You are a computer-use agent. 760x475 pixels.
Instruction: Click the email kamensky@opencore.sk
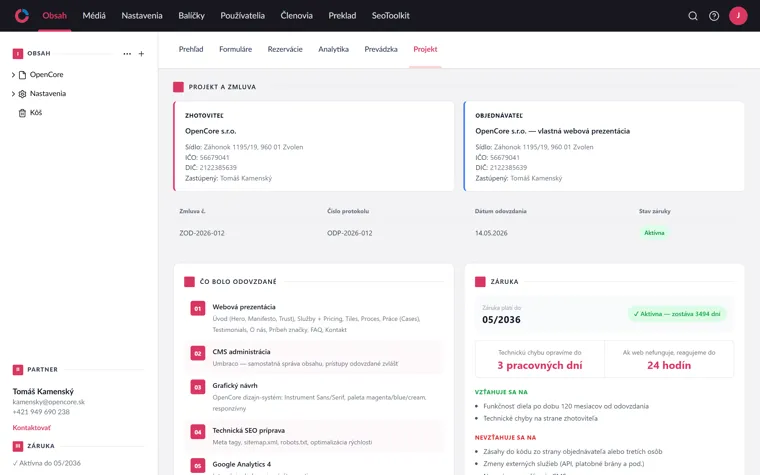point(48,402)
